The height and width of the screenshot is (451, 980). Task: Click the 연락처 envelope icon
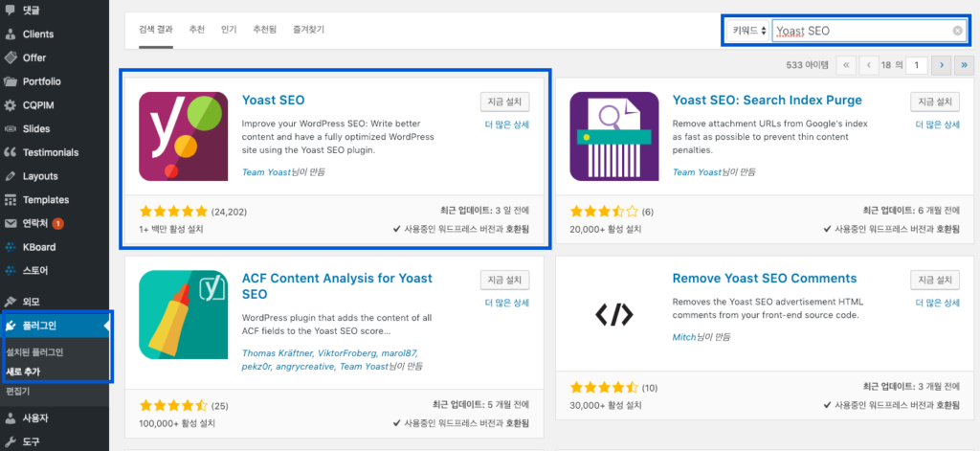click(10, 223)
